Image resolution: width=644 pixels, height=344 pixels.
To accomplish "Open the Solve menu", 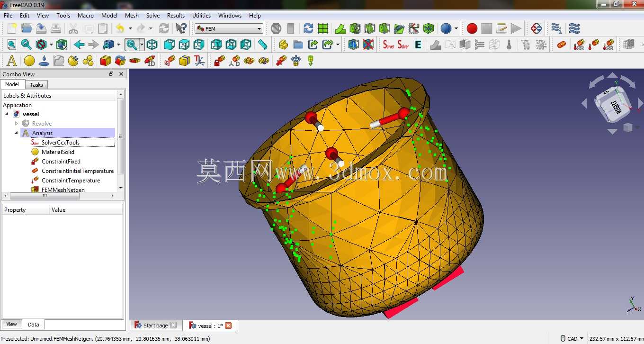I will (153, 16).
